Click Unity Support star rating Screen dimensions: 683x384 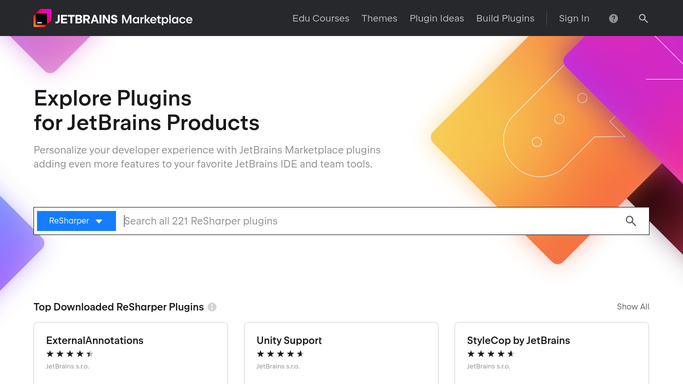(280, 354)
